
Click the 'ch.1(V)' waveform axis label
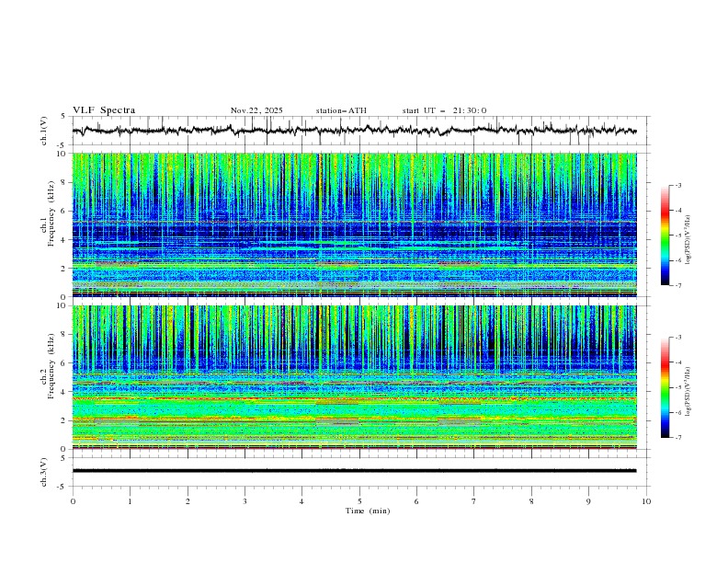tap(44, 131)
